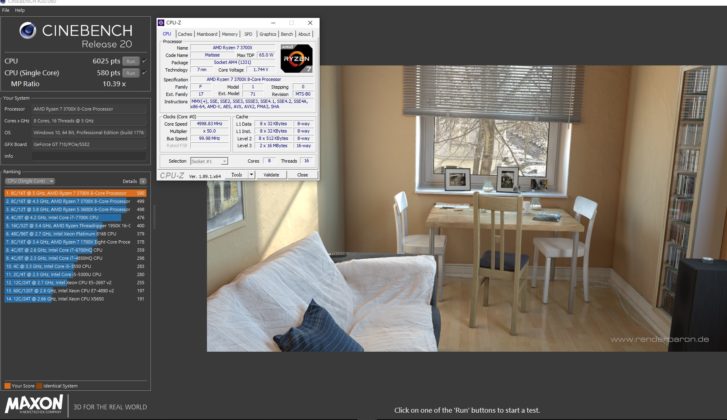Switch to the Bench tab in CPU-Z
This screenshot has height=420, width=727.
pos(287,34)
